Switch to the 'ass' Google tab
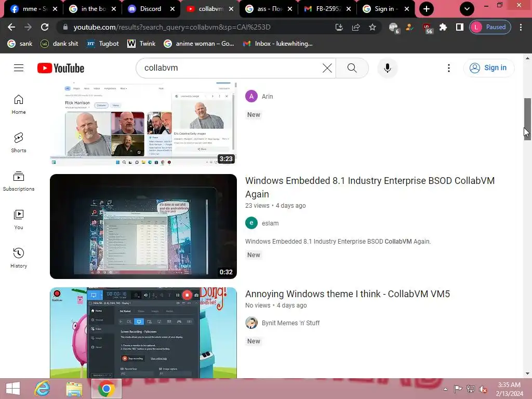The width and height of the screenshot is (532, 399). click(269, 9)
